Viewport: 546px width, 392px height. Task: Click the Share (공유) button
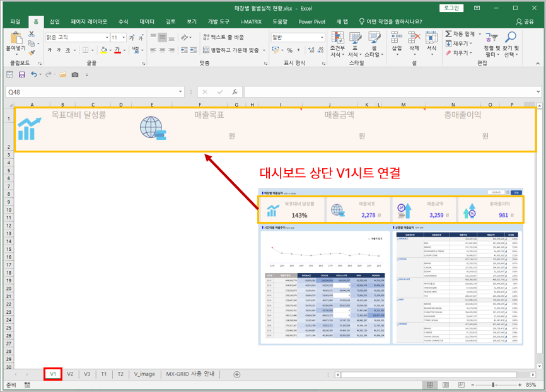click(x=524, y=21)
